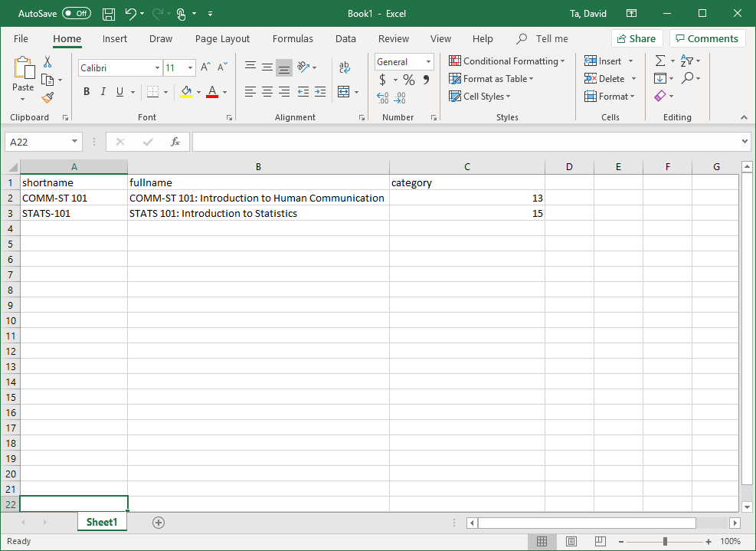Click the Paste clipboard icon
The width and height of the screenshot is (756, 551).
pyautogui.click(x=23, y=68)
